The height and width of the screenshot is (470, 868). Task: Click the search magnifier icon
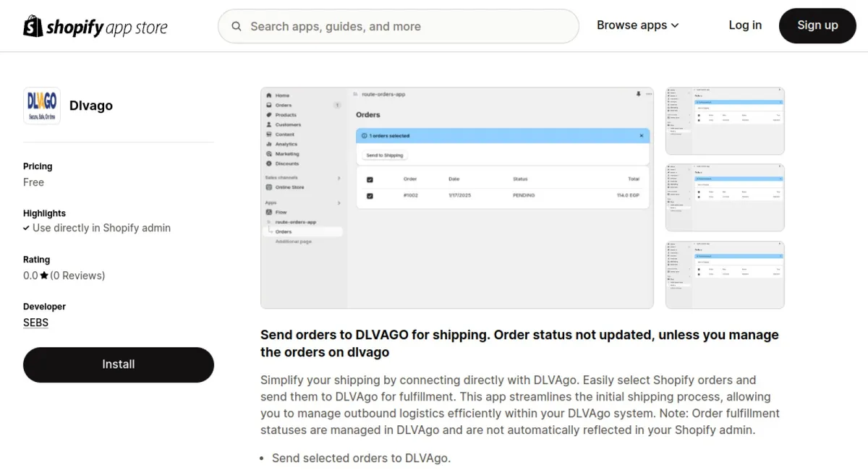click(237, 27)
